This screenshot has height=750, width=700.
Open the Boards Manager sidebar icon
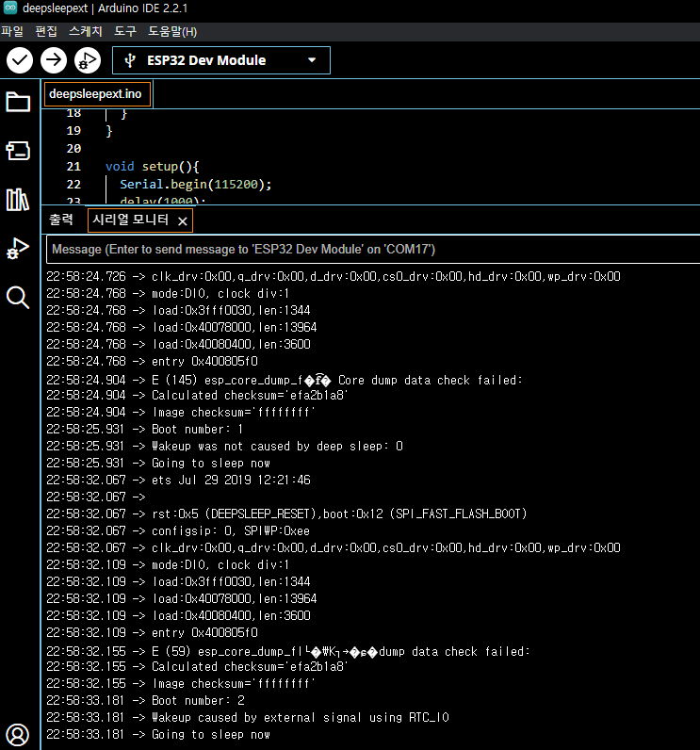[x=18, y=150]
